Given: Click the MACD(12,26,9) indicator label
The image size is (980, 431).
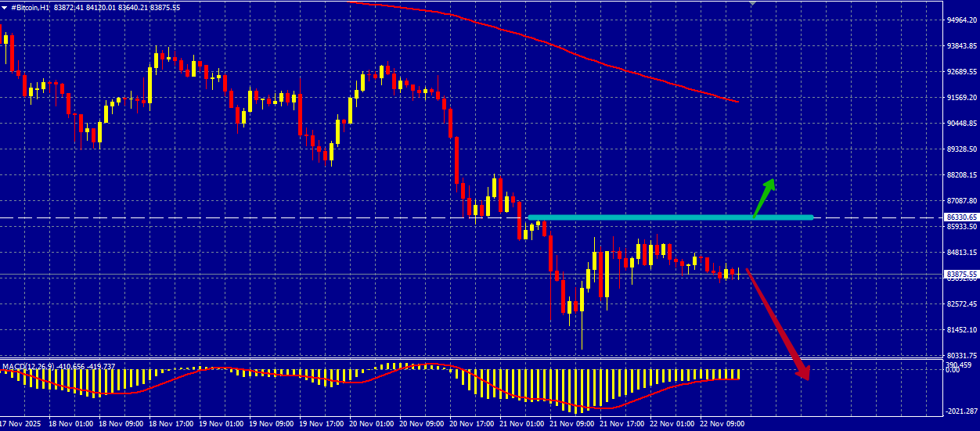Looking at the screenshot, I should 30,366.
